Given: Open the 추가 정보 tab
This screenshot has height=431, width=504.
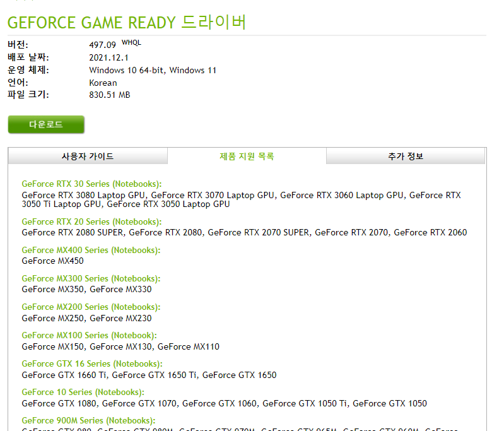Looking at the screenshot, I should pos(406,156).
